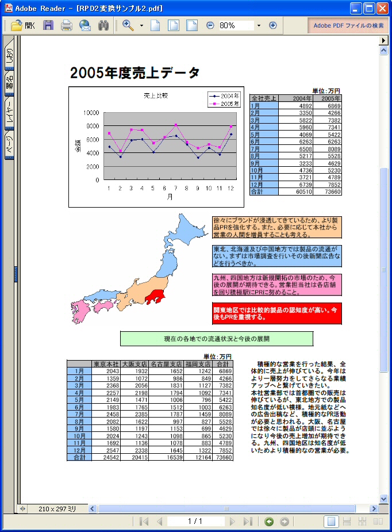Go to next view gray arrow
Image resolution: width=392 pixels, height=532 pixels.
pos(284,522)
